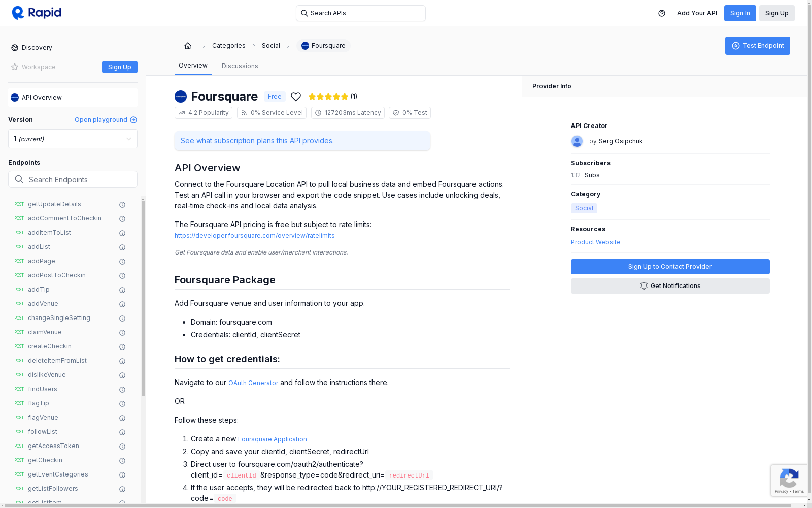This screenshot has width=812, height=508.
Task: Select the createCheckin endpoint
Action: point(50,346)
